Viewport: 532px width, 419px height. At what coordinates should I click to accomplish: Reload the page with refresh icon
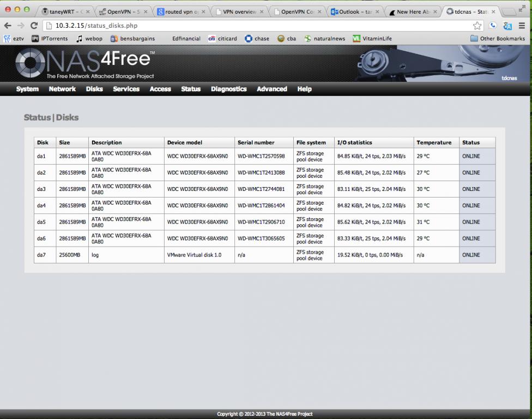[x=34, y=26]
